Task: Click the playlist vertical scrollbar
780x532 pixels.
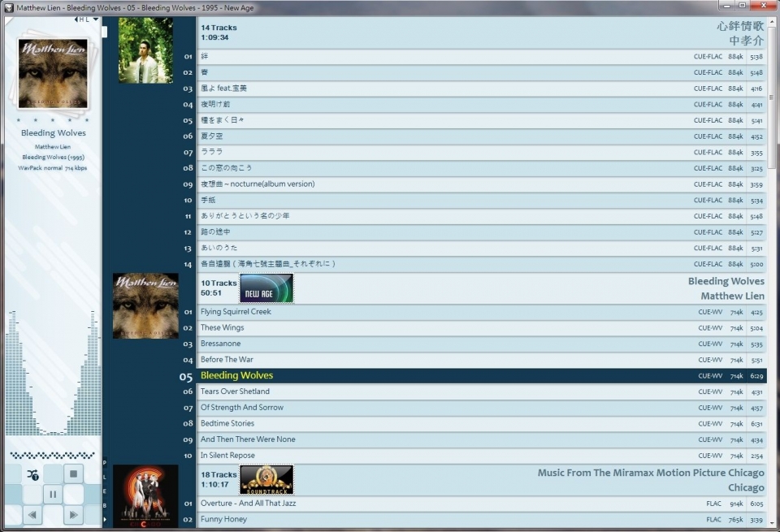Action: click(773, 97)
